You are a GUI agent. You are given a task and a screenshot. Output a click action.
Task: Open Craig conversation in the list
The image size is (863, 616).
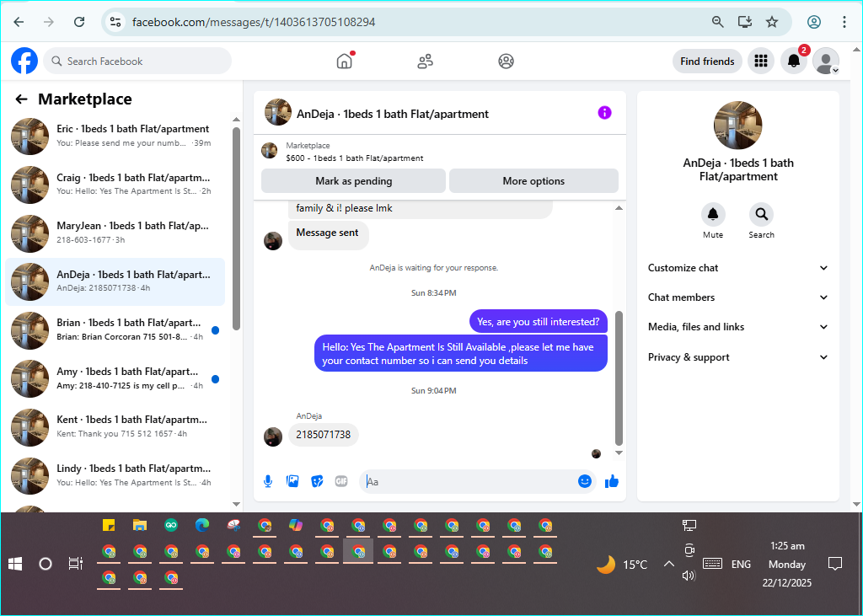coord(115,185)
